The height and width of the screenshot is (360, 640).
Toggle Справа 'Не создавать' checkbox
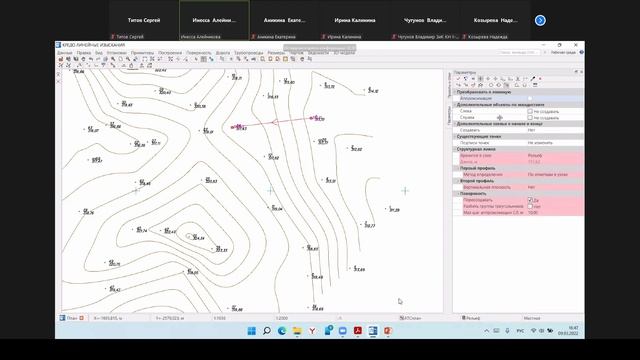[x=530, y=118]
